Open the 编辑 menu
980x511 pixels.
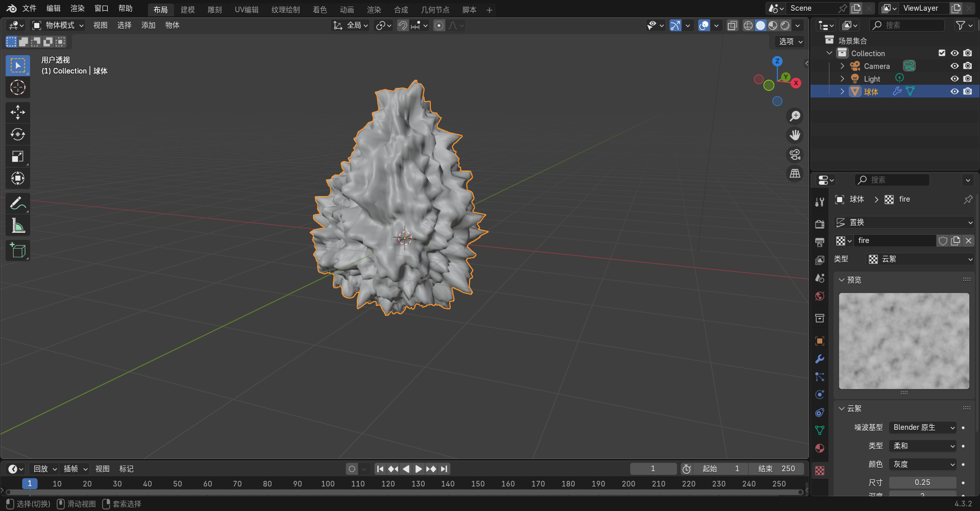[x=53, y=8]
